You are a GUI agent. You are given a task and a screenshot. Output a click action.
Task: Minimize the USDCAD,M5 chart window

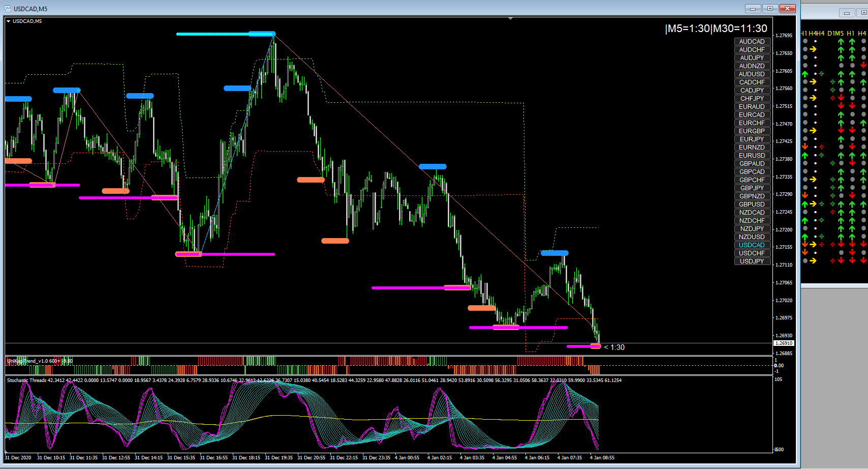point(753,9)
